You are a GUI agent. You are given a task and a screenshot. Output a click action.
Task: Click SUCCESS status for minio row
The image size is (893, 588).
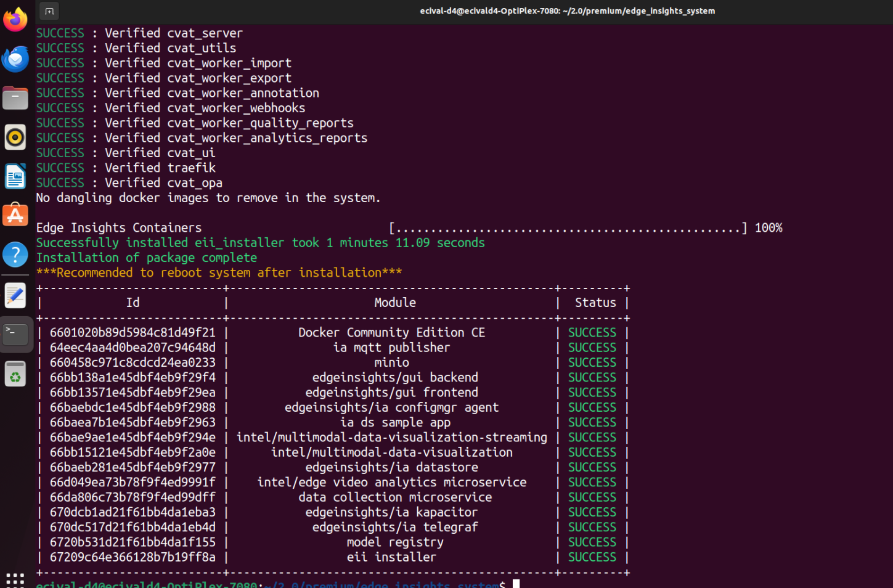click(x=592, y=362)
